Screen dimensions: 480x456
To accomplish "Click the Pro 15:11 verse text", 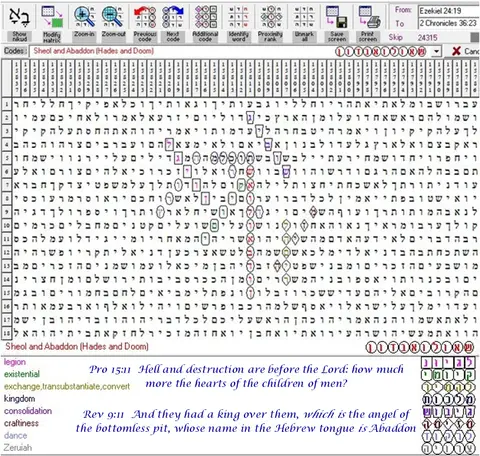I will 246,376.
